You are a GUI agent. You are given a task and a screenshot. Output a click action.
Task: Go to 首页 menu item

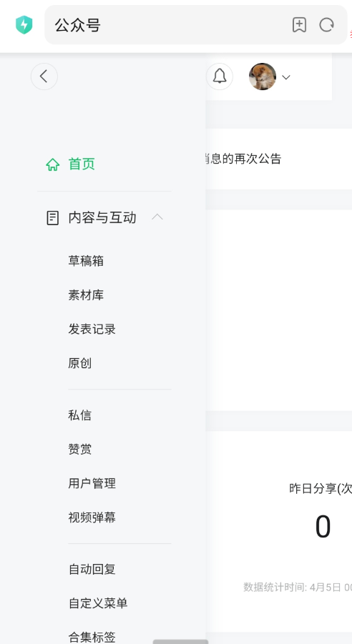(x=82, y=164)
